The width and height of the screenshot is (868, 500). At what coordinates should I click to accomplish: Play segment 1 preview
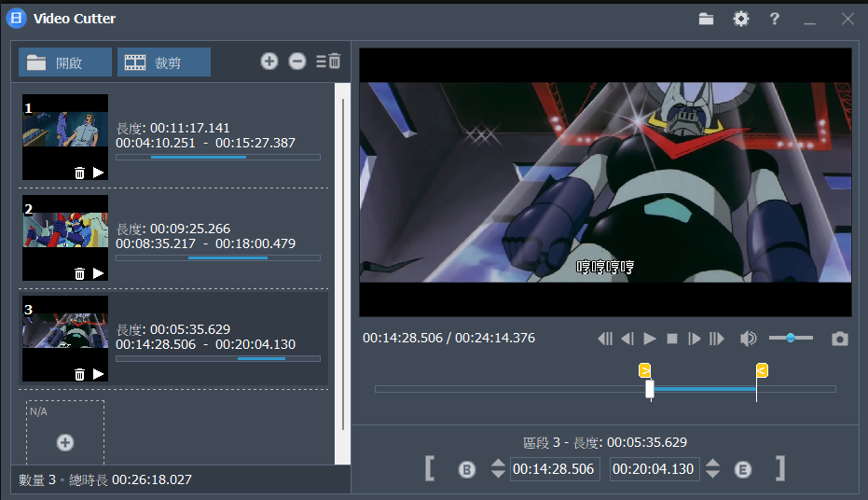pos(99,174)
